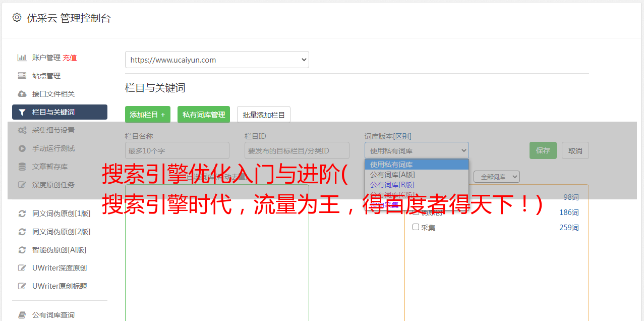Image resolution: width=644 pixels, height=321 pixels.
Task: Click the 添加栏目 + button
Action: coord(148,115)
